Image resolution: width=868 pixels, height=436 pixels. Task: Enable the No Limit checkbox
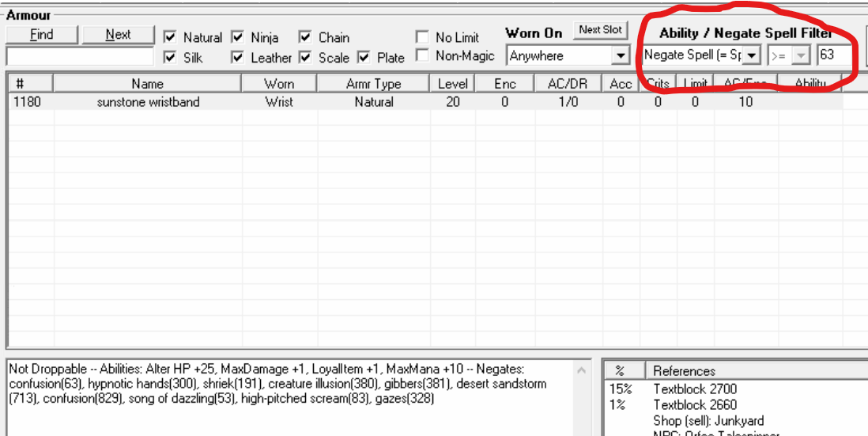(x=423, y=37)
